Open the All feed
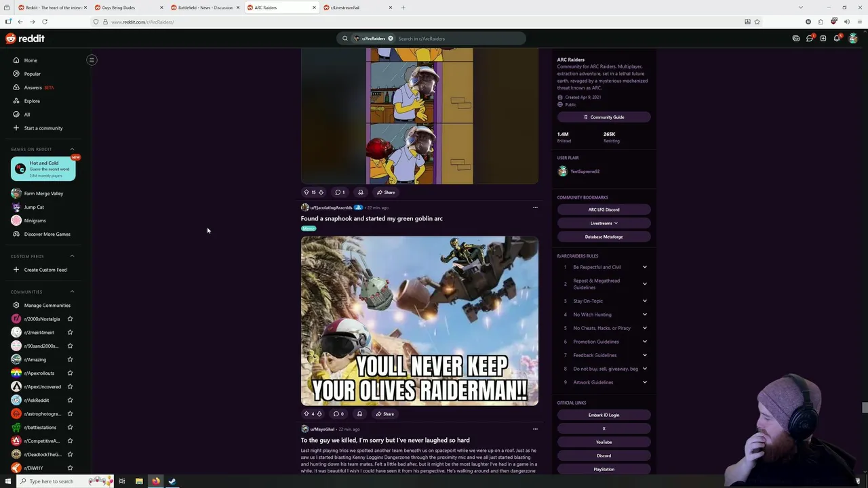The height and width of the screenshot is (488, 868). [x=27, y=115]
